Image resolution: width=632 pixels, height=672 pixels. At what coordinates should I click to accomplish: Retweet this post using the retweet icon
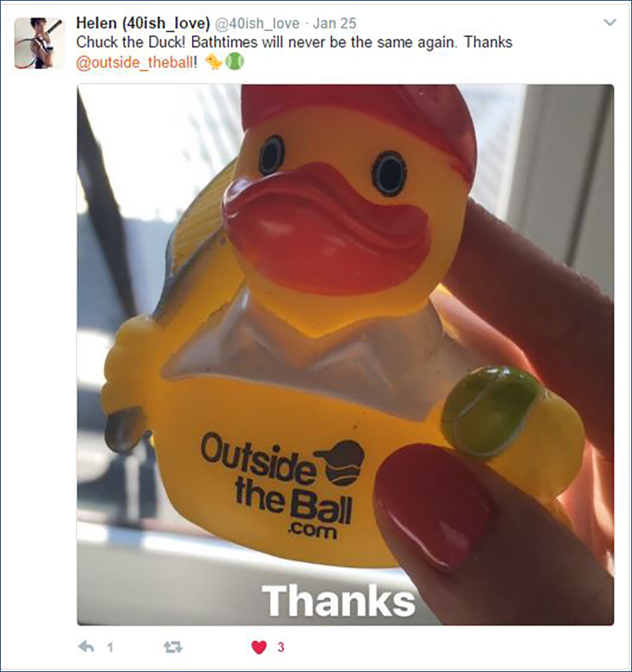173,647
